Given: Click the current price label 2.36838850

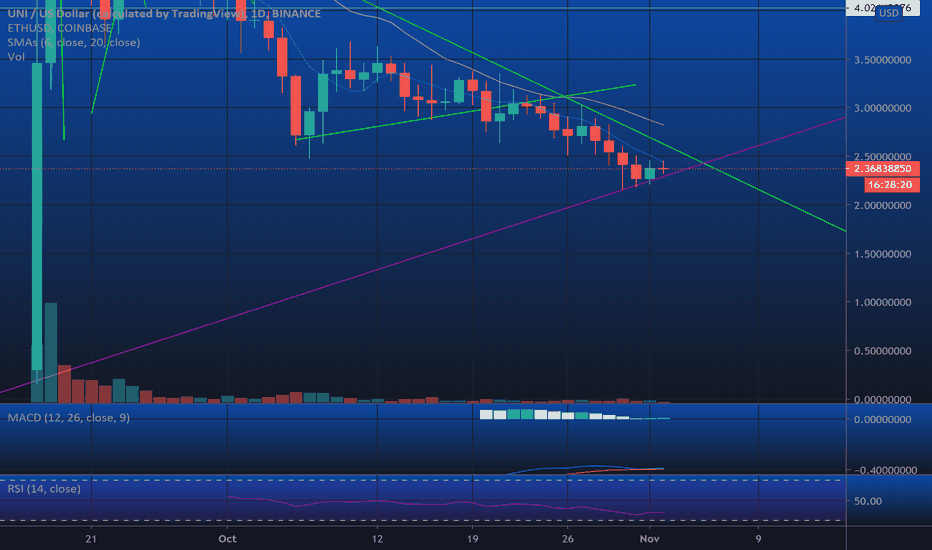Looking at the screenshot, I should [x=882, y=169].
